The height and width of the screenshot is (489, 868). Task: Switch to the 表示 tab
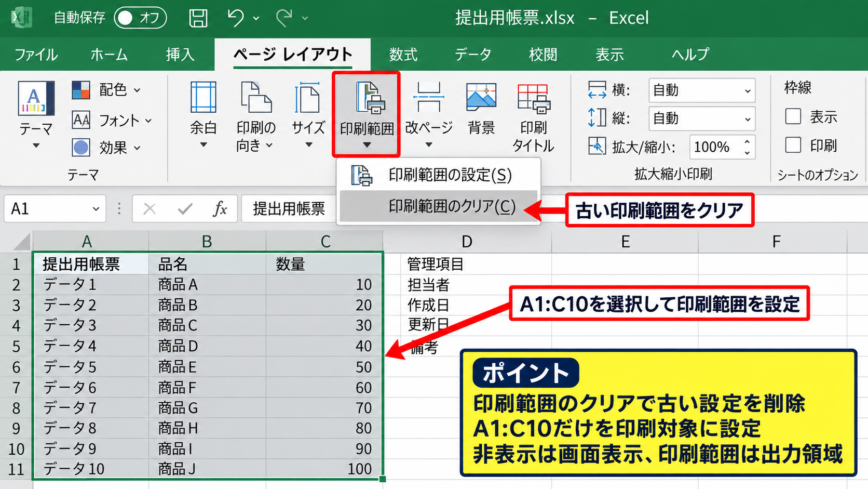pyautogui.click(x=609, y=55)
